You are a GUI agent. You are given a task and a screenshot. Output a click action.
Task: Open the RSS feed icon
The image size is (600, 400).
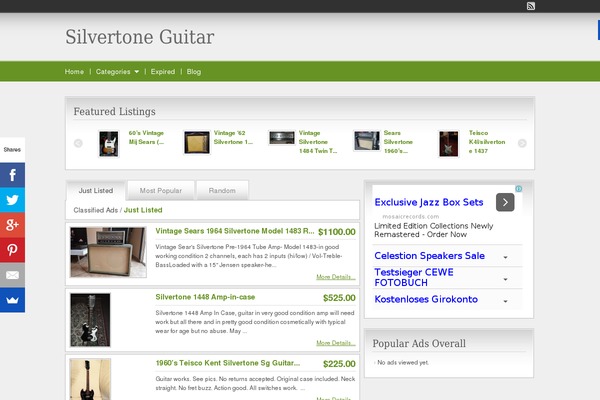531,6
